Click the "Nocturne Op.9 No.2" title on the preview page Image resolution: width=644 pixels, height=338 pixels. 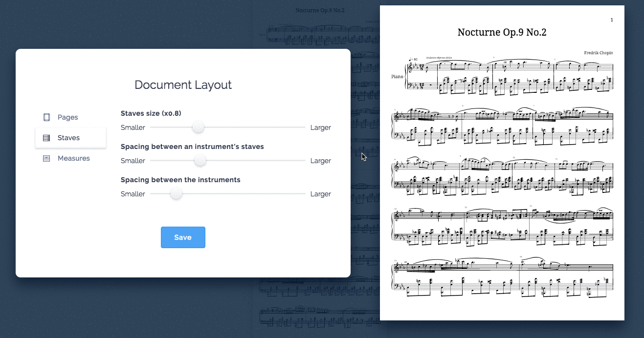[502, 33]
